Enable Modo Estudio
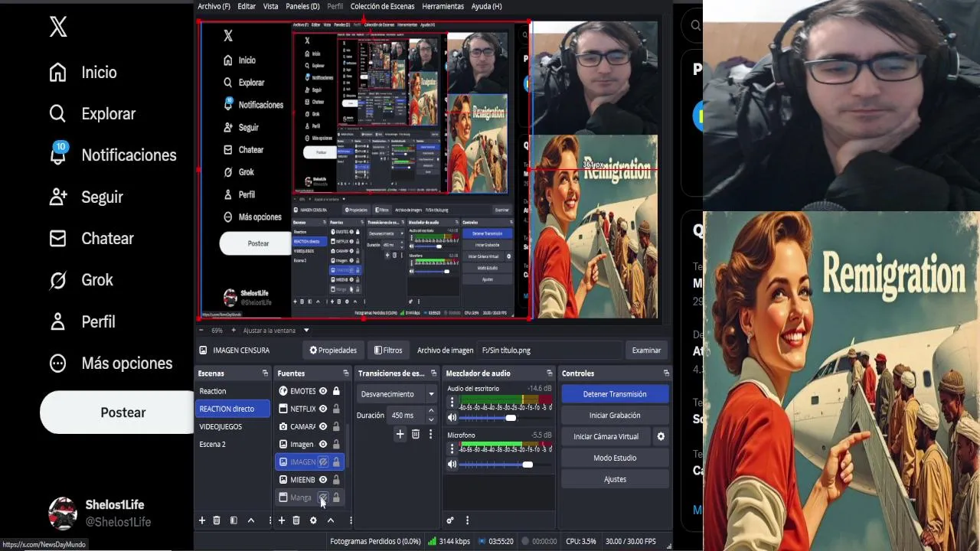The height and width of the screenshot is (551, 980). tap(615, 458)
